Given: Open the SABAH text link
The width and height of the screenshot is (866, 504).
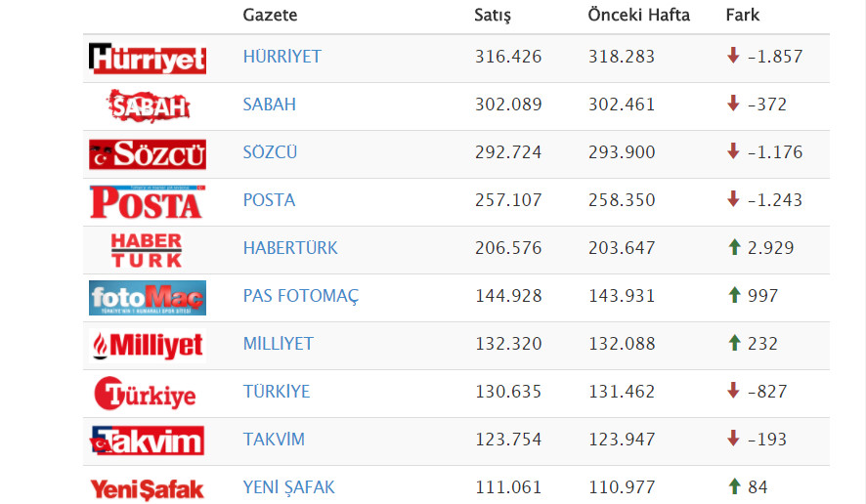Looking at the screenshot, I should coord(269,105).
